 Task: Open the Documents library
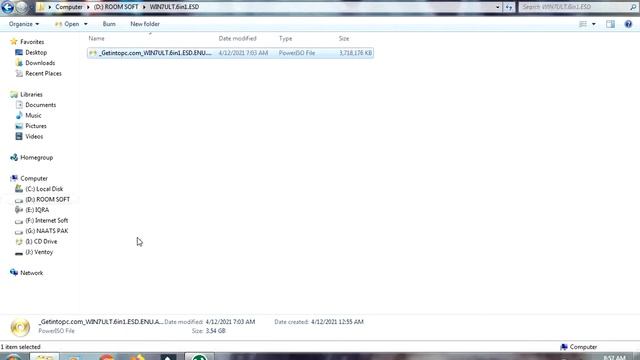tap(40, 105)
